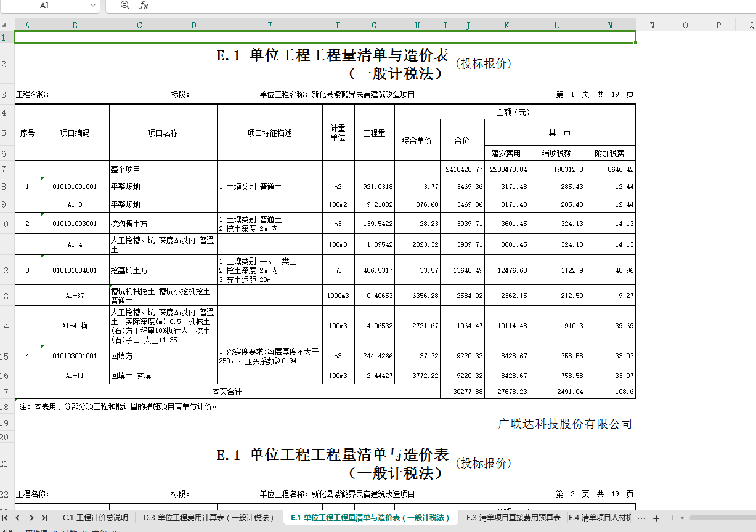Screen dimensions: 756x532
Task: Open the E.4 清单项目人材机 sheet tab
Action: click(x=600, y=518)
